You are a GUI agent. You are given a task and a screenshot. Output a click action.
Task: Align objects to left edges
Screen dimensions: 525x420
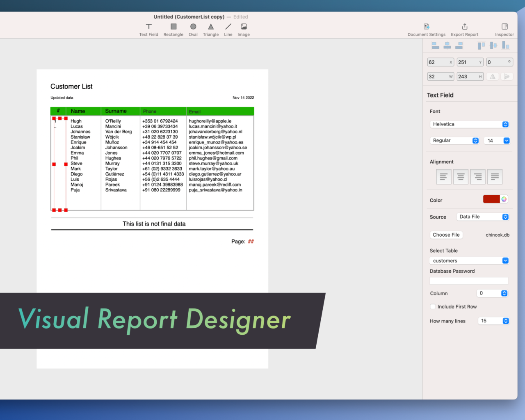436,46
